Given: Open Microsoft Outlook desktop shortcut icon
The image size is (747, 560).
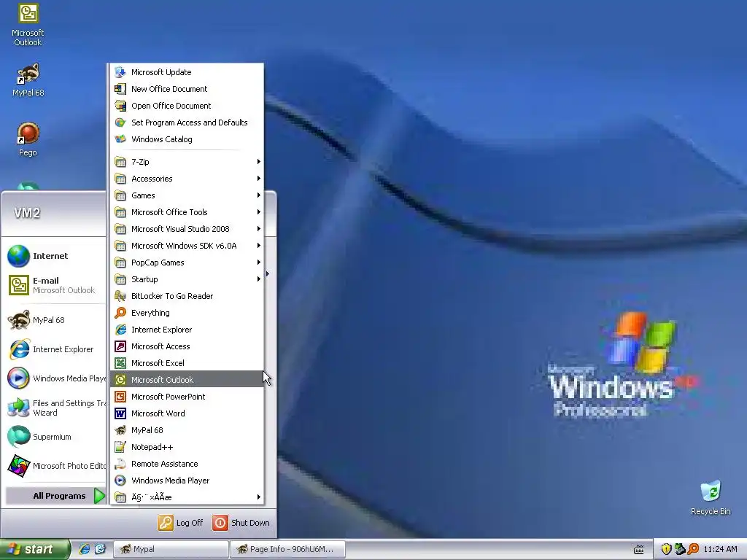Looking at the screenshot, I should (x=28, y=13).
